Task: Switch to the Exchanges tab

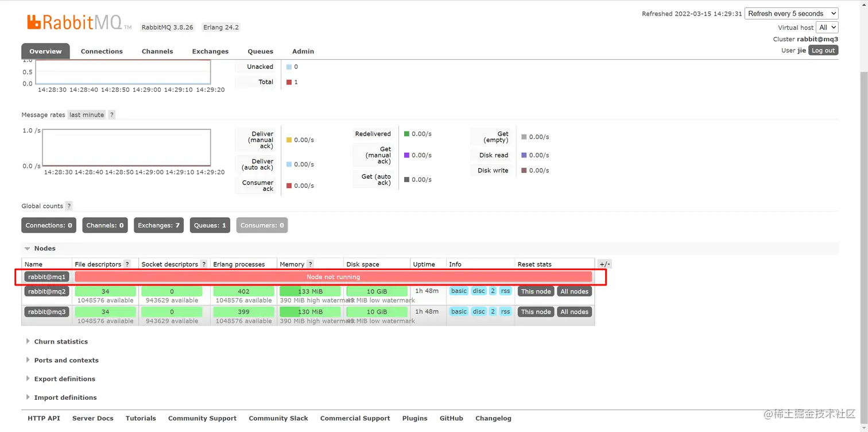Action: (x=210, y=51)
